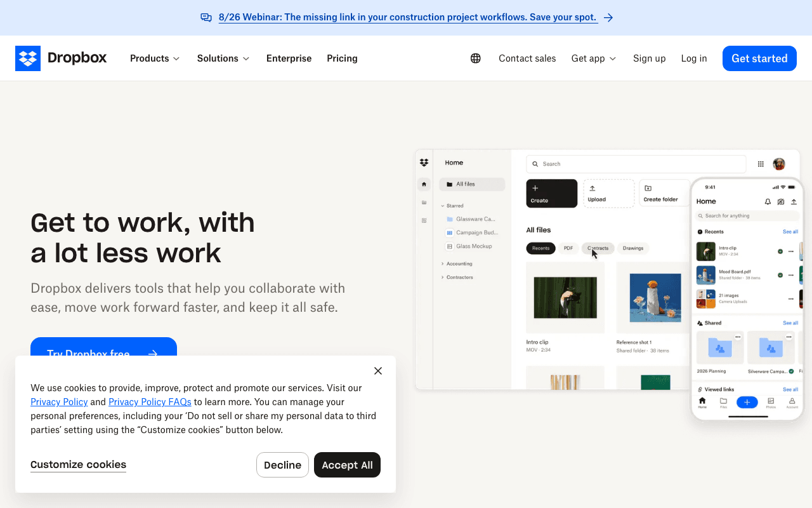Expand the Accounting folder in the preview
812x508 pixels.
[442, 264]
